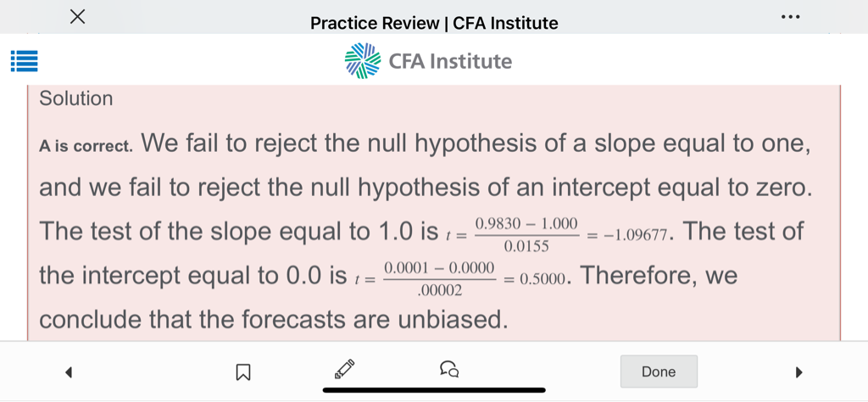The height and width of the screenshot is (402, 868).
Task: Tap the home indicator bar
Action: coord(434,391)
